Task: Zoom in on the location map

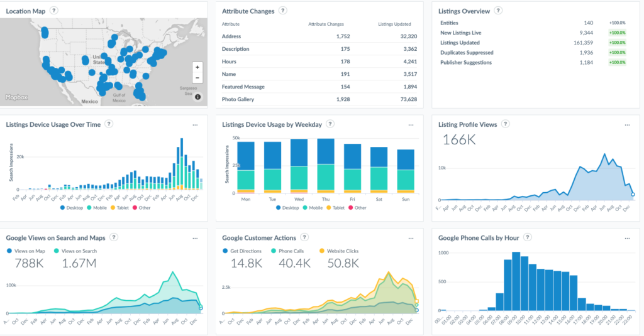Action: (x=197, y=67)
